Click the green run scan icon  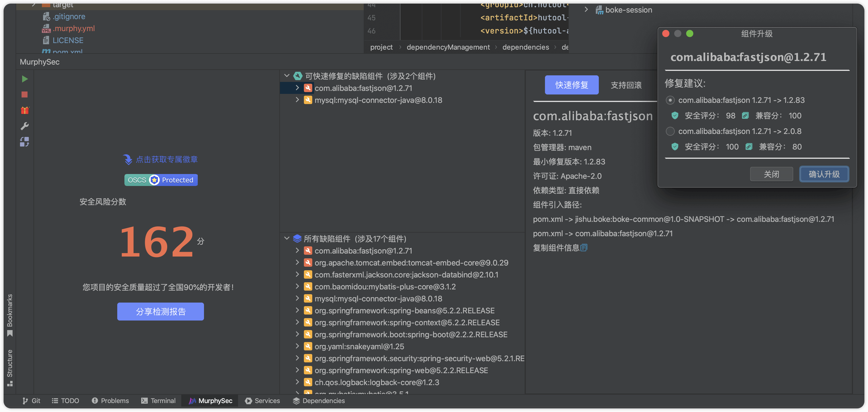[25, 79]
